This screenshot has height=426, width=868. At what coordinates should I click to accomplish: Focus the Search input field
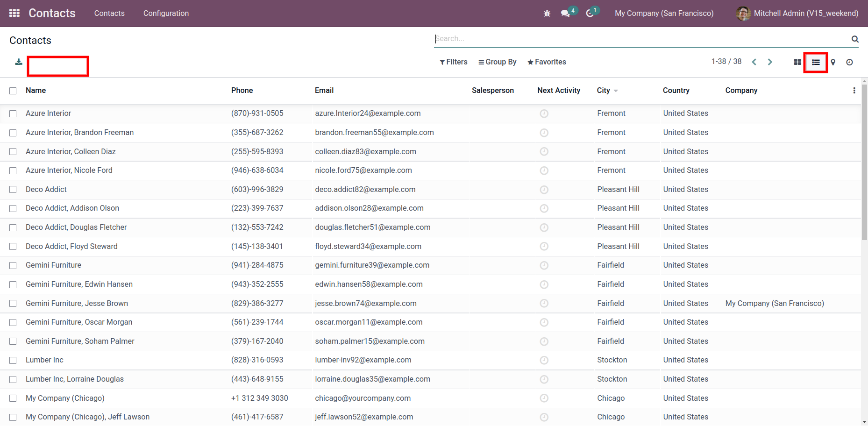[642, 39]
